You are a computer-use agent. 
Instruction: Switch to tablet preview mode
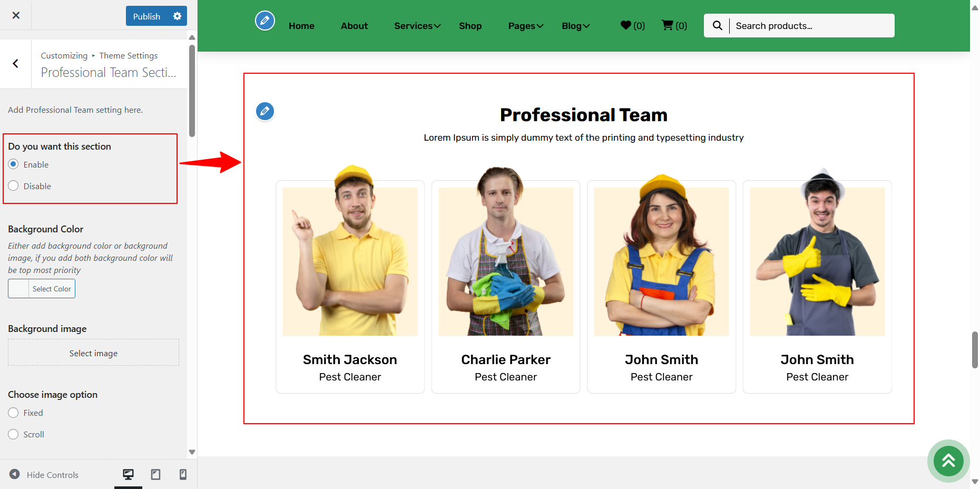155,475
